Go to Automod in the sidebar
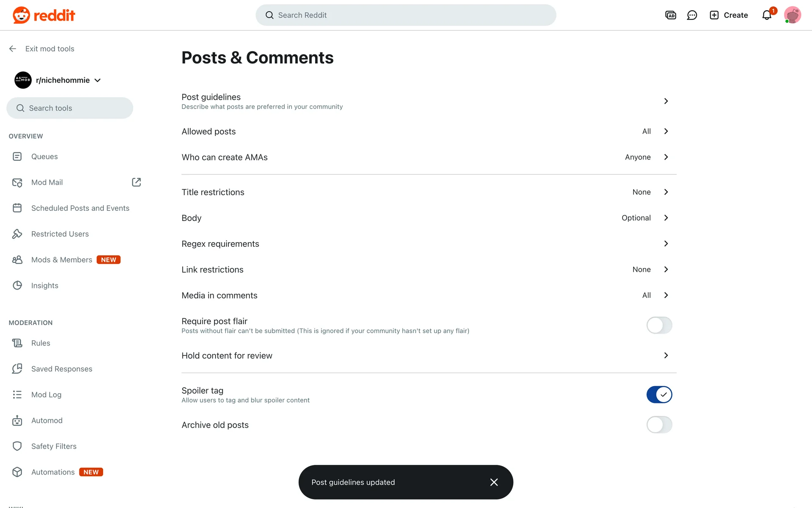 pyautogui.click(x=47, y=420)
